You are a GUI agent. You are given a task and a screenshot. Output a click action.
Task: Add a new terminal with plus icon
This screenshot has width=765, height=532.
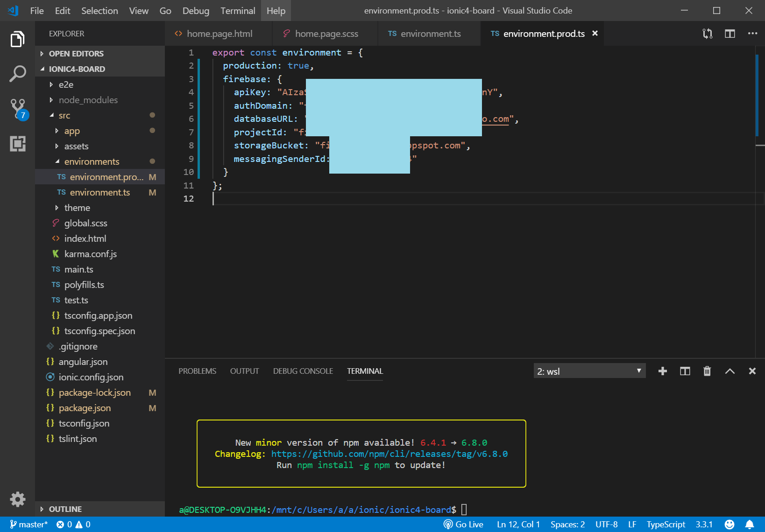[x=662, y=371]
